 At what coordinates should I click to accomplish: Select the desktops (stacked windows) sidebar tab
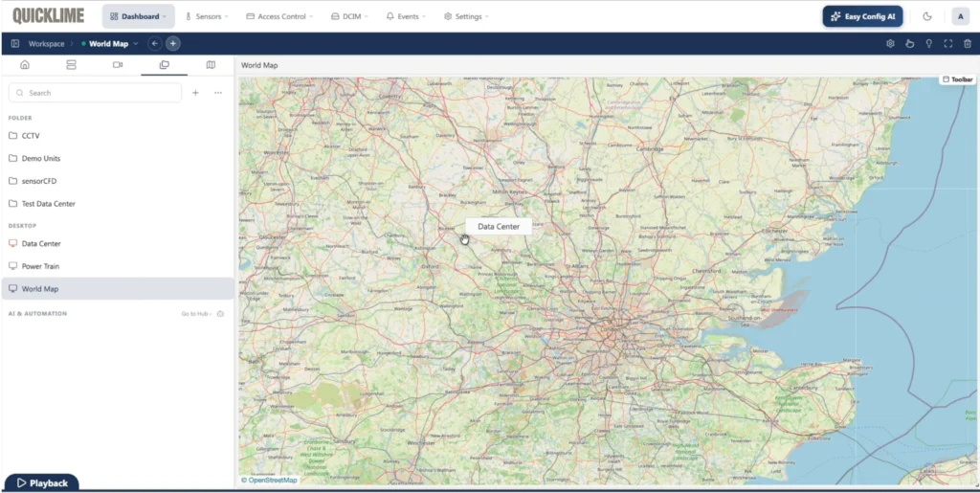pos(165,65)
